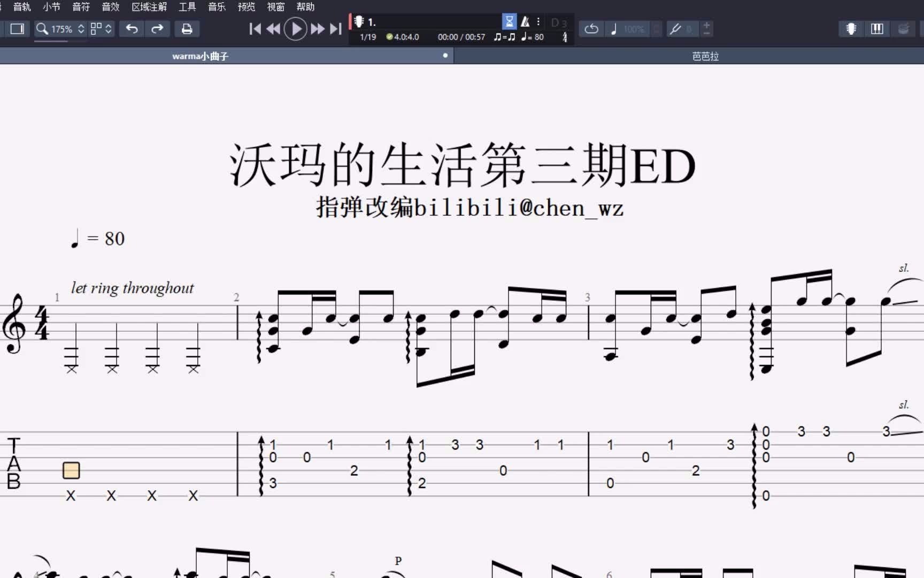Jump to the last measure
Image resolution: width=924 pixels, height=578 pixels.
[x=336, y=29]
